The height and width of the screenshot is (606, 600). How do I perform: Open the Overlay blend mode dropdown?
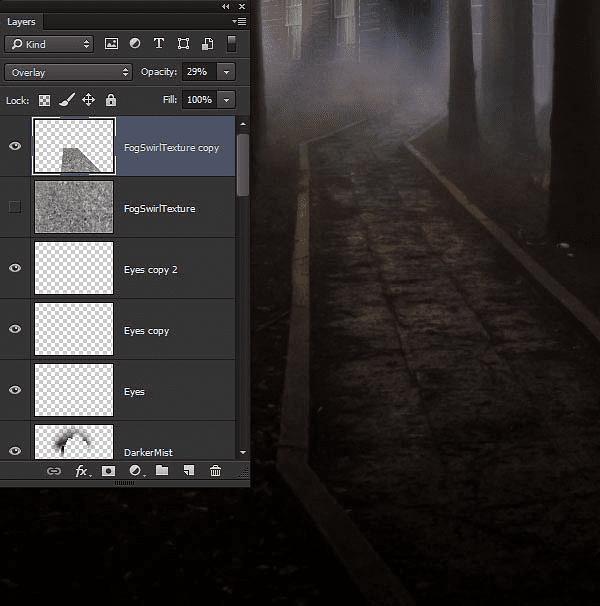pos(68,72)
